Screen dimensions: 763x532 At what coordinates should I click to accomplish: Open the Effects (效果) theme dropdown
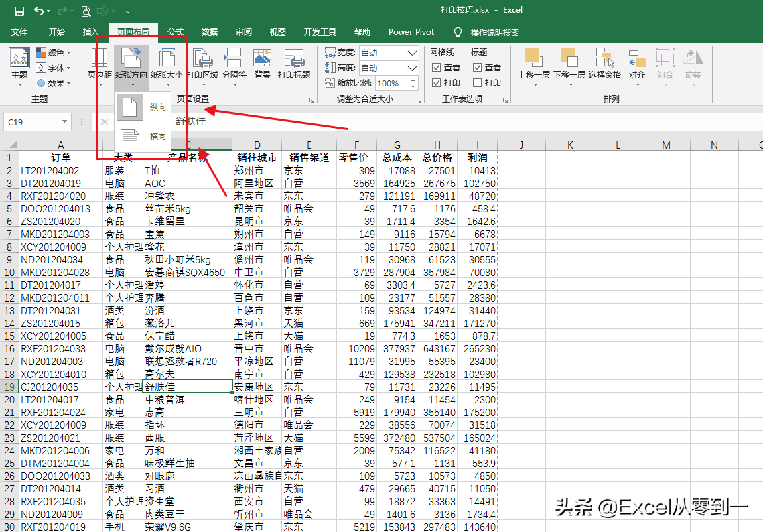coord(54,83)
